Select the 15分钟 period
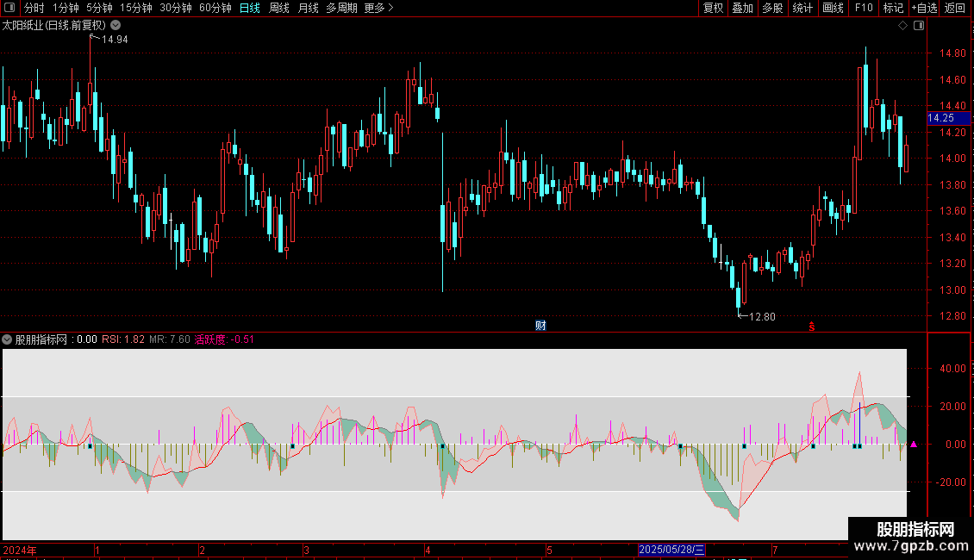 point(136,8)
